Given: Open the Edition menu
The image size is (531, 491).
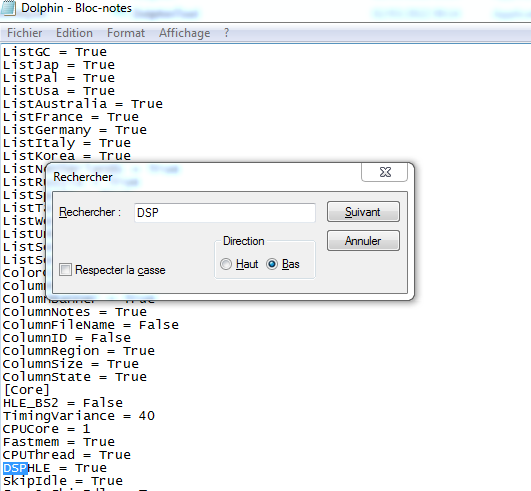Looking at the screenshot, I should tap(74, 33).
